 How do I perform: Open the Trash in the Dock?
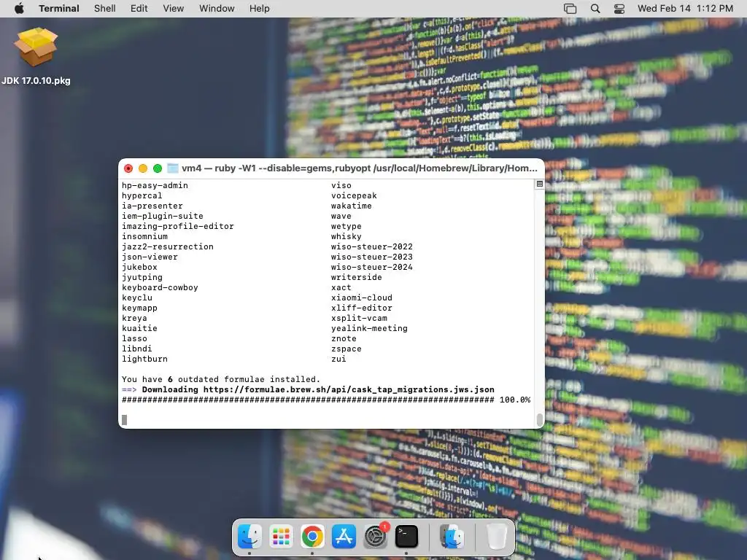click(x=497, y=537)
